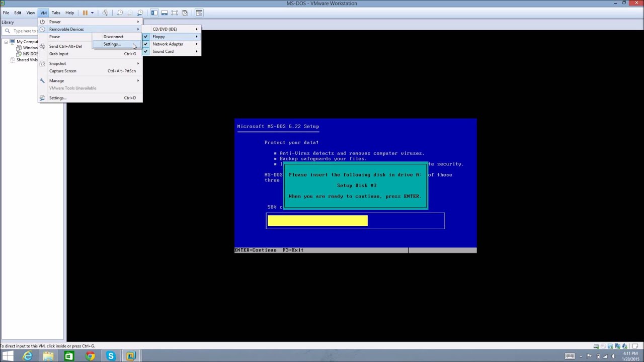This screenshot has width=644, height=362.
Task: Click the Windows Start button
Action: coord(8,356)
